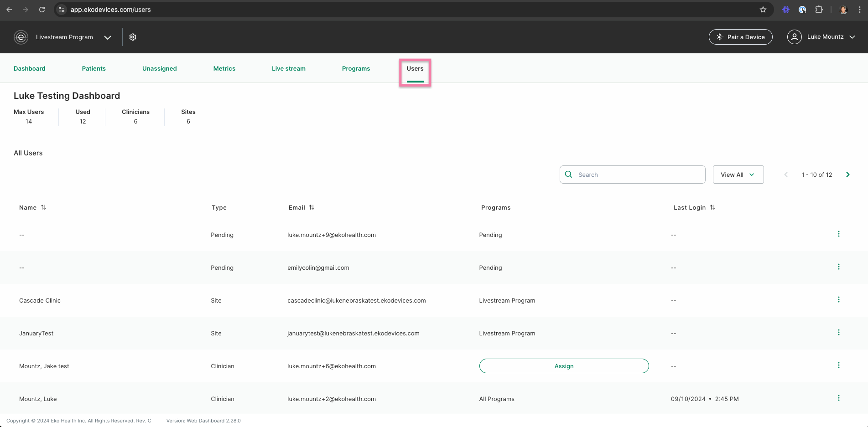868x427 pixels.
Task: Click the Eko logo icon
Action: [x=21, y=37]
